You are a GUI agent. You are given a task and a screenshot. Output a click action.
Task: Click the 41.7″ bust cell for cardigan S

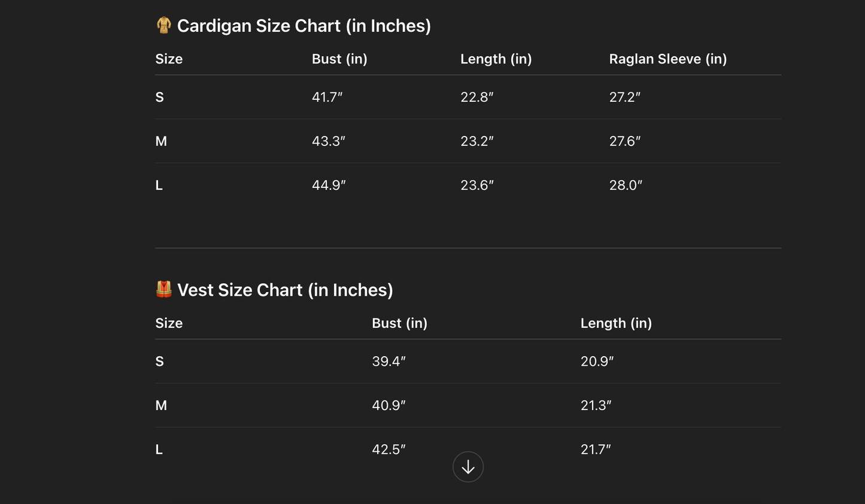coord(327,97)
